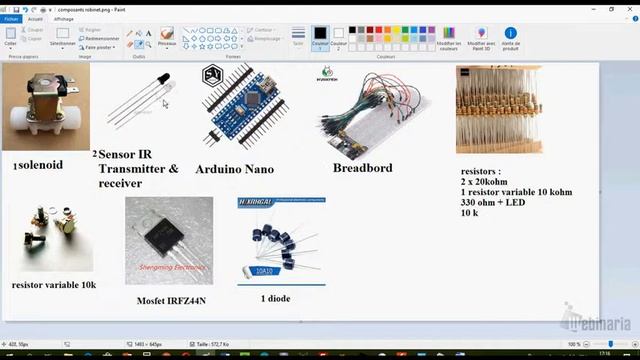Select the Pencil tool
This screenshot has width=640, height=360.
point(129,33)
